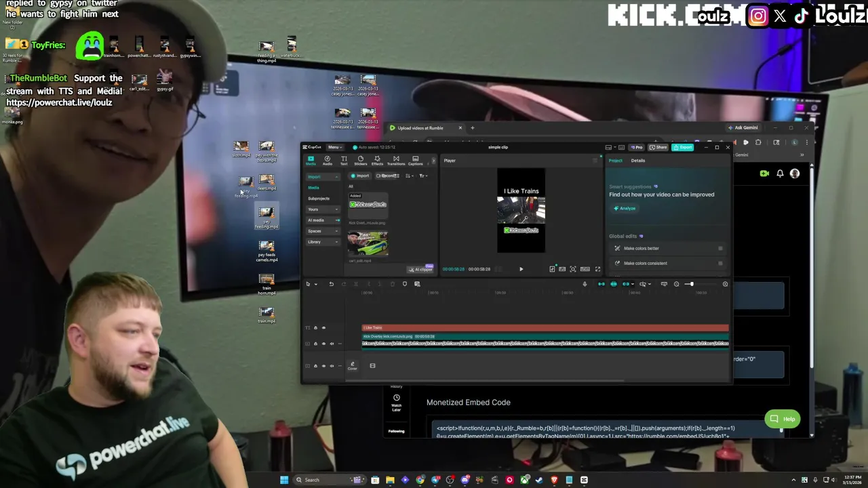Click the Player hamburger menu icon
868x488 pixels.
click(x=595, y=161)
